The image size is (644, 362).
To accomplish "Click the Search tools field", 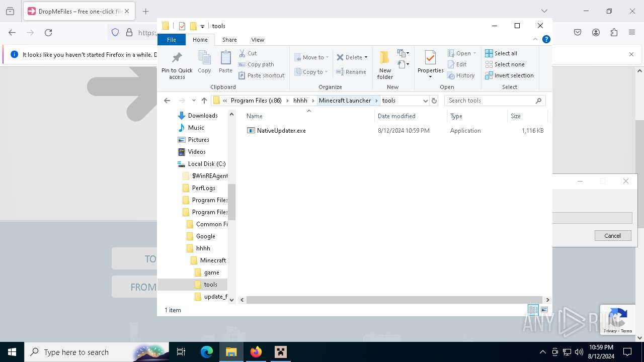I will coord(495,101).
